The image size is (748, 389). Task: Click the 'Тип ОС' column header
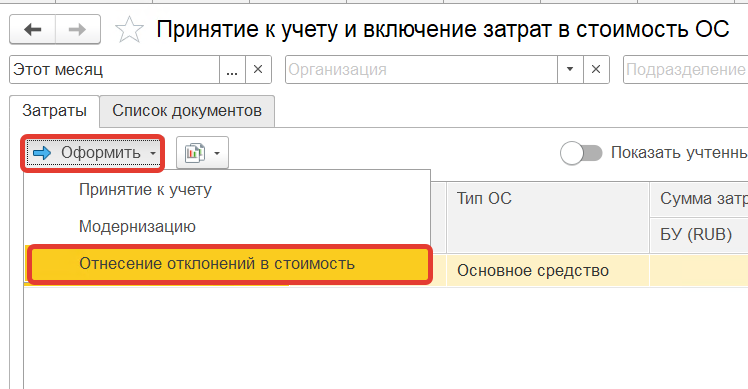(548, 217)
